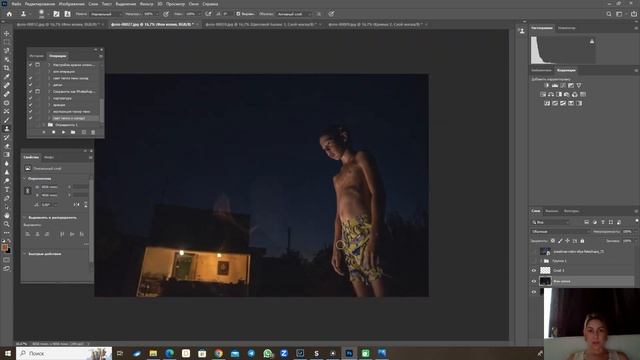
Task: Open Telegram from the taskbar
Action: 251,353
